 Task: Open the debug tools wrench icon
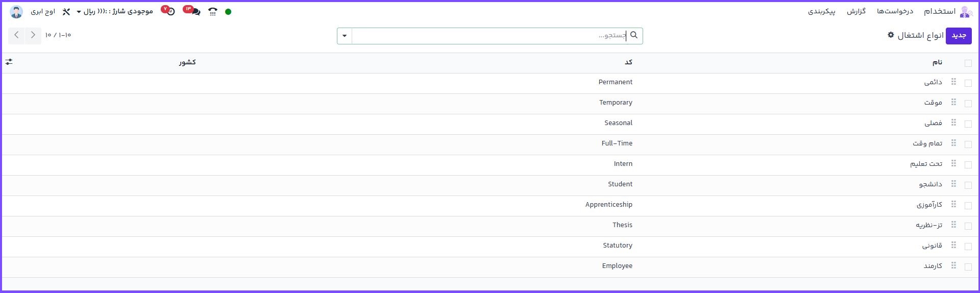66,12
